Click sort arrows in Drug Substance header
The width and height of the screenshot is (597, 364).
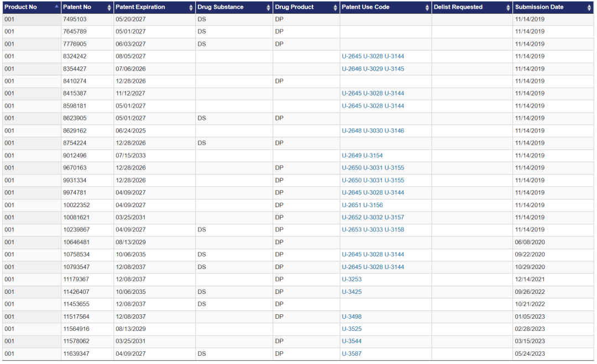(x=269, y=8)
